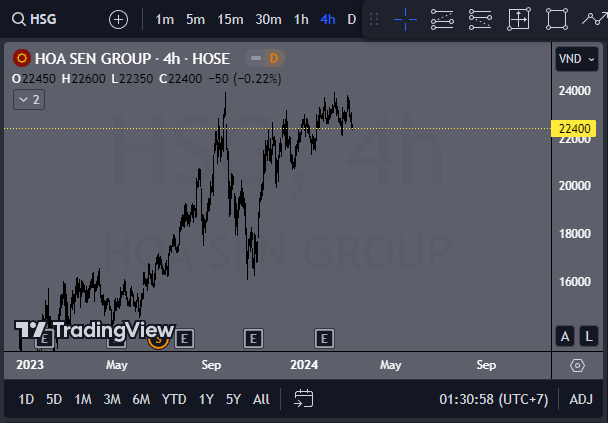Set range to 5D

[54, 399]
